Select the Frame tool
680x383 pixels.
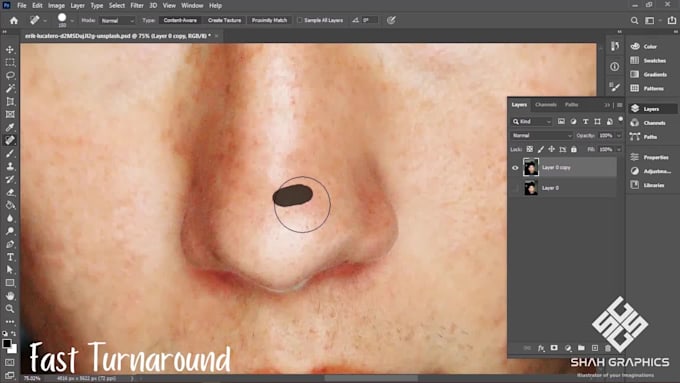click(x=10, y=115)
